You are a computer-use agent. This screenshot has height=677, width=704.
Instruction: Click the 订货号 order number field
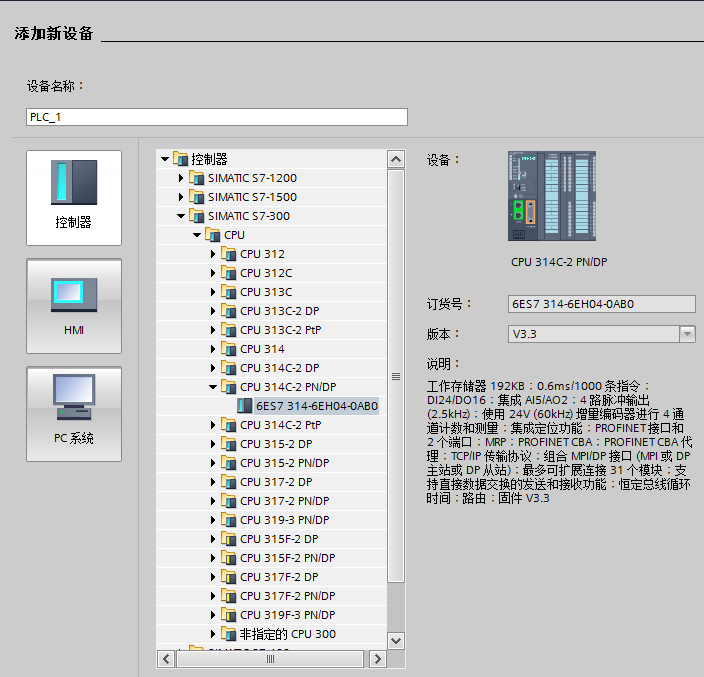click(602, 304)
